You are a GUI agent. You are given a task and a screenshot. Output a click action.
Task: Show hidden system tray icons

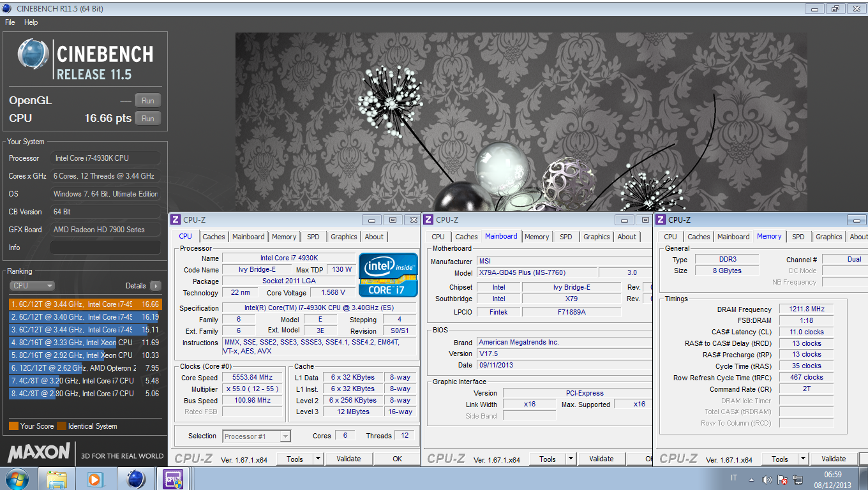pos(751,479)
